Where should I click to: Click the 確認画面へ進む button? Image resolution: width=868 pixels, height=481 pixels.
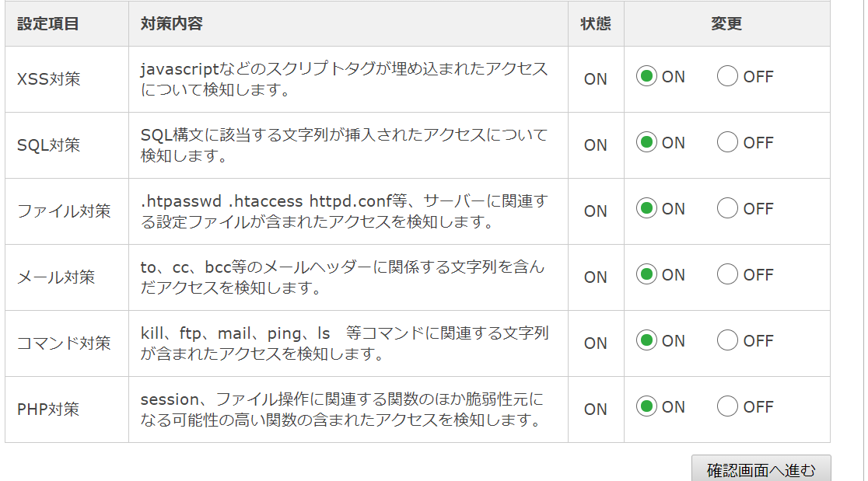tap(761, 469)
